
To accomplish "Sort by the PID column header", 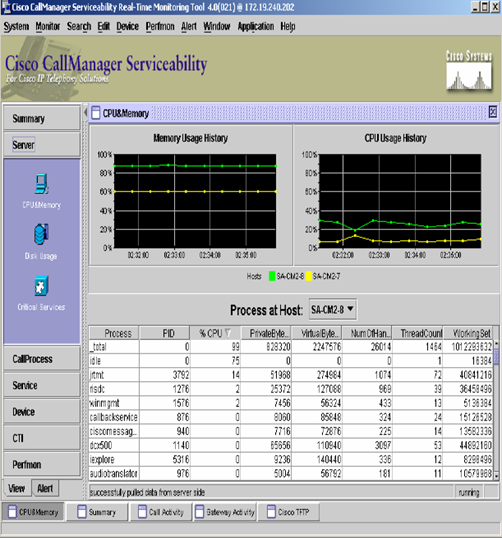I will click(x=165, y=333).
